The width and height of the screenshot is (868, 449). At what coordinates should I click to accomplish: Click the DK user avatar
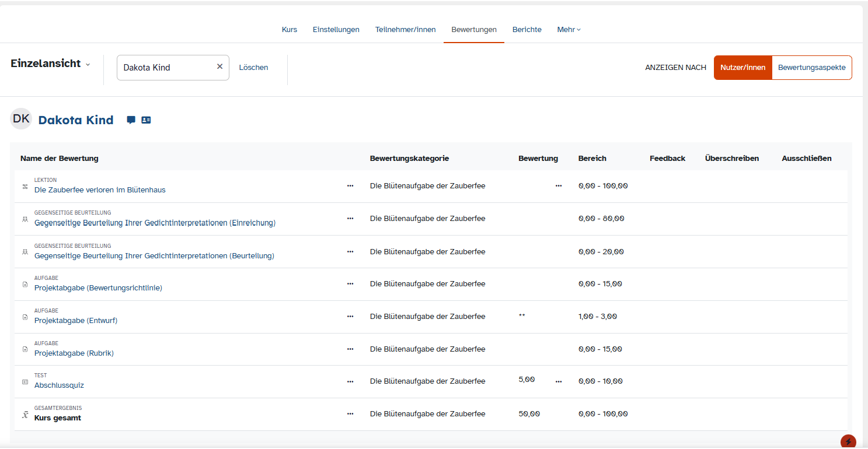click(21, 119)
